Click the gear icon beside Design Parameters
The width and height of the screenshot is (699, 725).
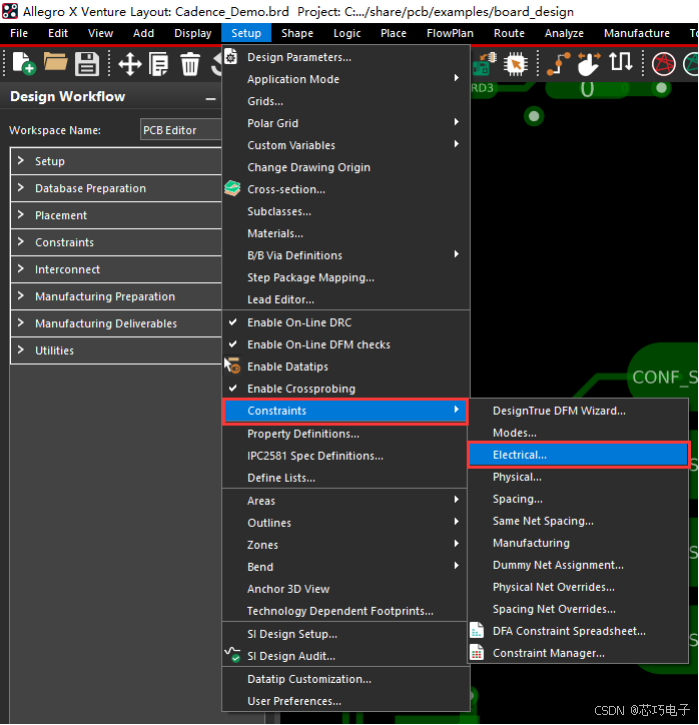[231, 57]
